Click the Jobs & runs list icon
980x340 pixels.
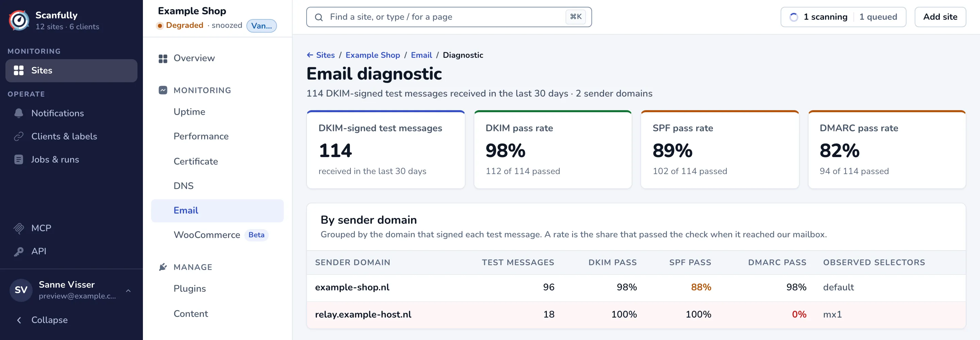[x=19, y=160]
